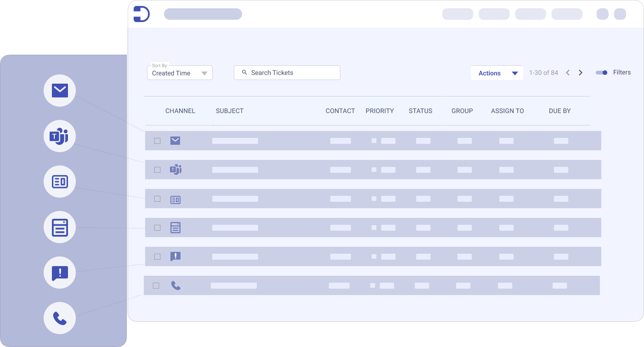Select the large Microsoft Teams channel icon
Image resolution: width=644 pixels, height=347 pixels.
[x=60, y=136]
